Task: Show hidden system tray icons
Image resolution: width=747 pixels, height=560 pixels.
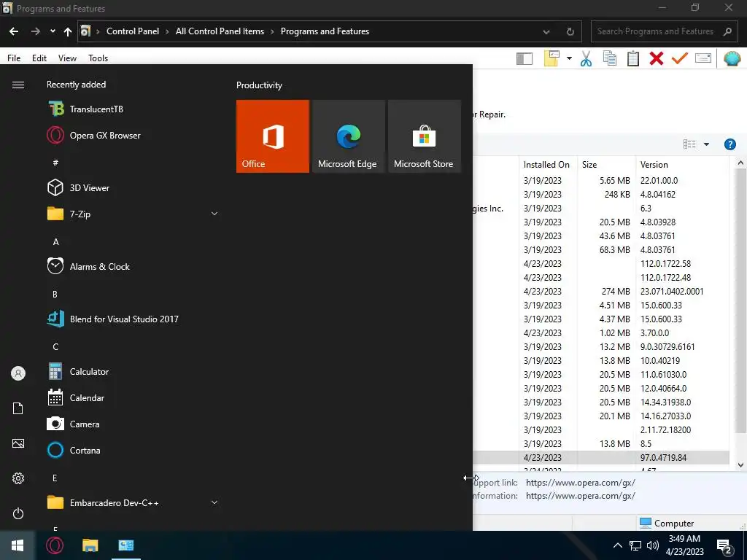Action: 617,545
